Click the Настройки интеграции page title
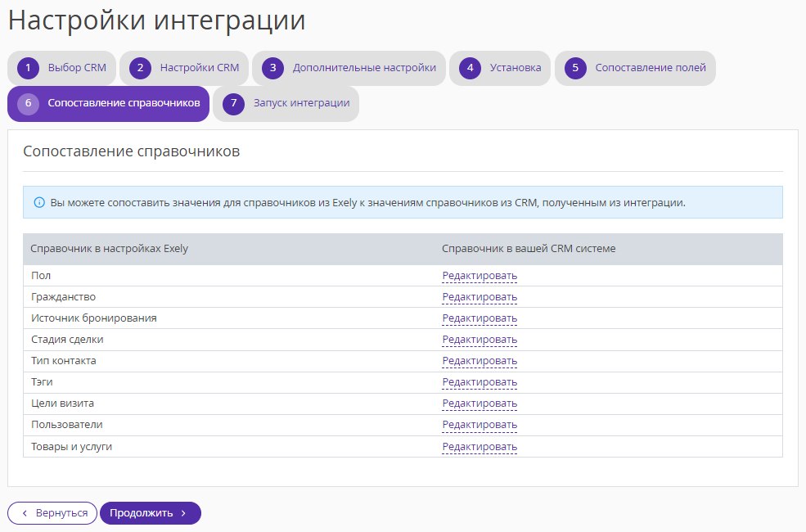 click(157, 20)
